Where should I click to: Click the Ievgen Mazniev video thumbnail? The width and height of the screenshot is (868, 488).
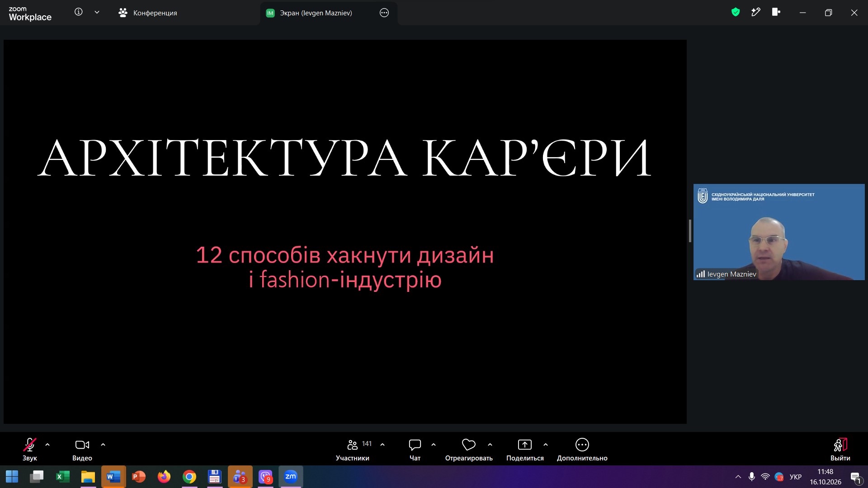779,232
